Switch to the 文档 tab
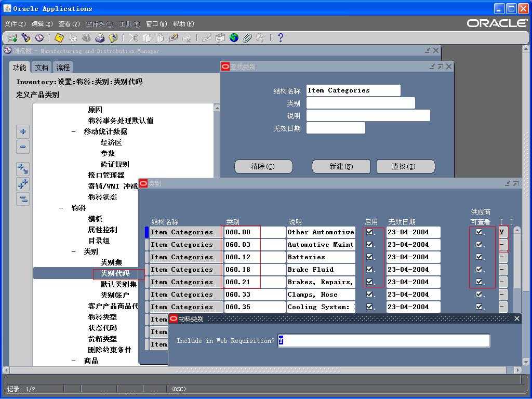The width and height of the screenshot is (532, 399). click(42, 68)
